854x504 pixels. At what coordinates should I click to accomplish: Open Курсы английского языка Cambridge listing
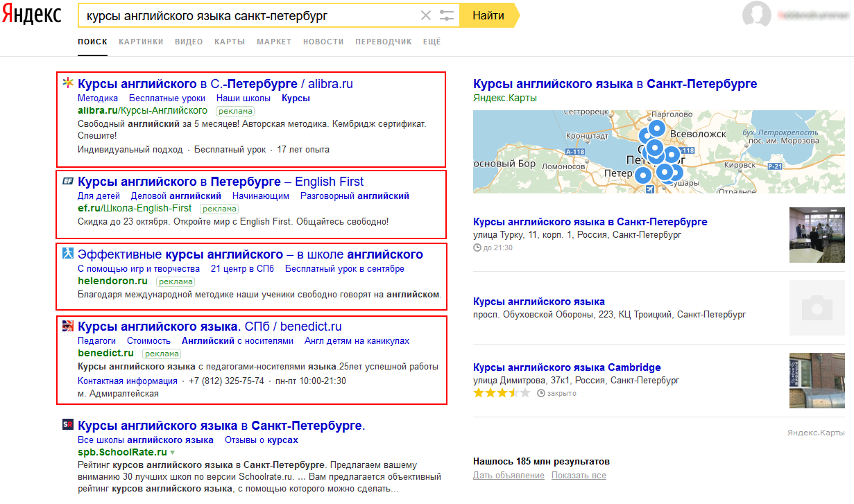567,367
